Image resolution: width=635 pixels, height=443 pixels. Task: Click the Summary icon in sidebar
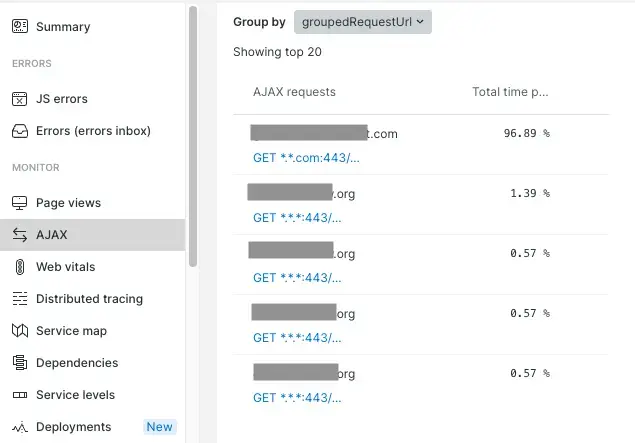[19, 27]
